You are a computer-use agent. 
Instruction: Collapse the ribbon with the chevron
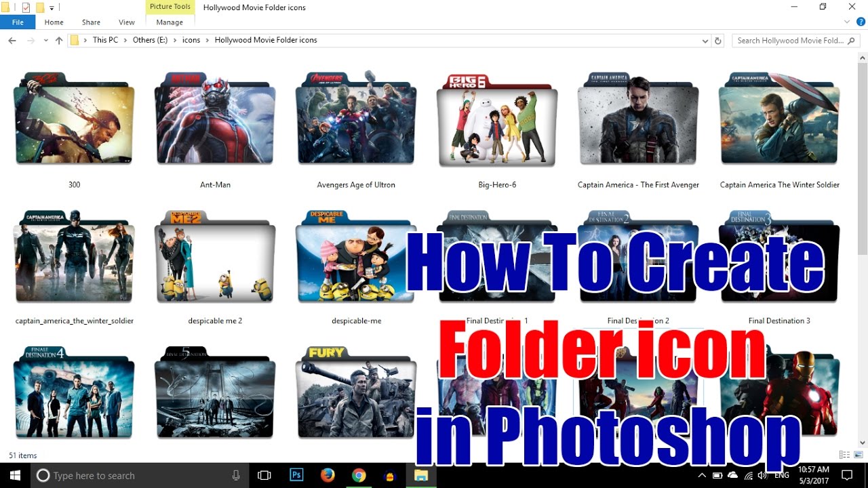click(x=846, y=22)
